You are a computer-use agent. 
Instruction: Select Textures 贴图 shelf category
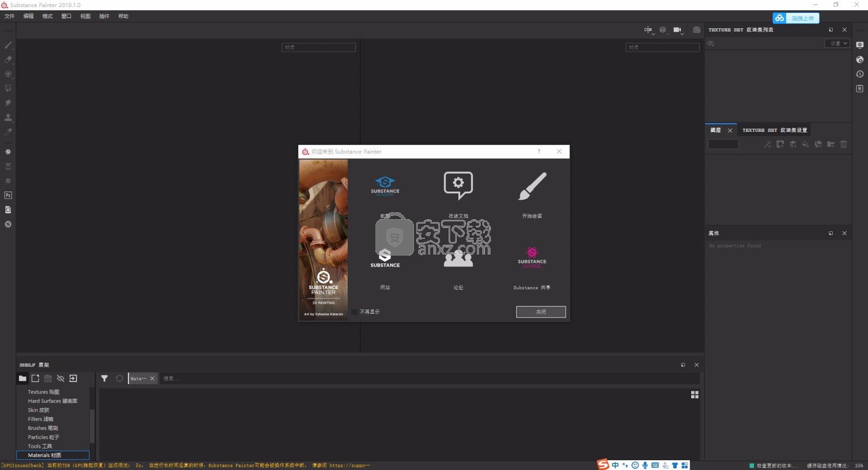[x=43, y=392]
